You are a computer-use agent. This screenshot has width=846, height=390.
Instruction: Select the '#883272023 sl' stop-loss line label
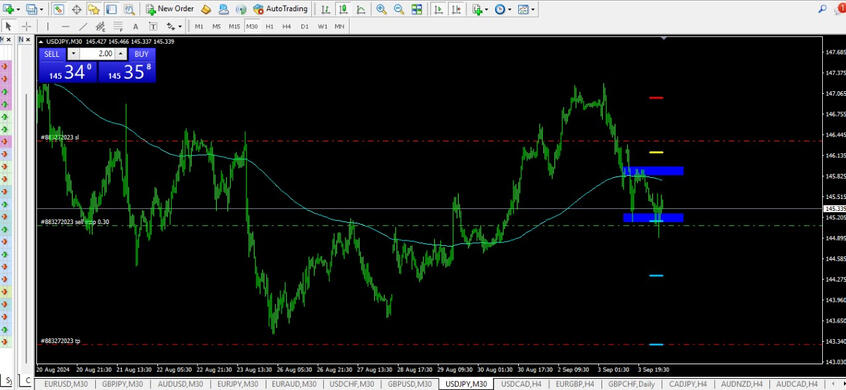(x=60, y=138)
